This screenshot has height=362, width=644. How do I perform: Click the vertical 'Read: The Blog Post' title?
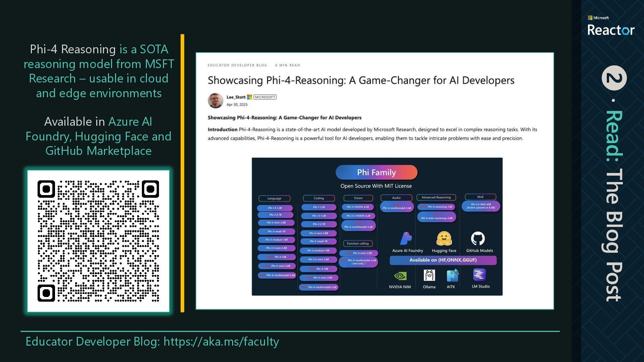click(x=614, y=206)
